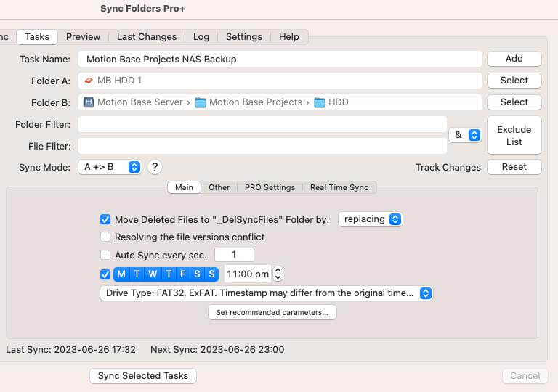Screen dimensions: 558x392
Task: Click the question mark help icon
Action: point(154,167)
